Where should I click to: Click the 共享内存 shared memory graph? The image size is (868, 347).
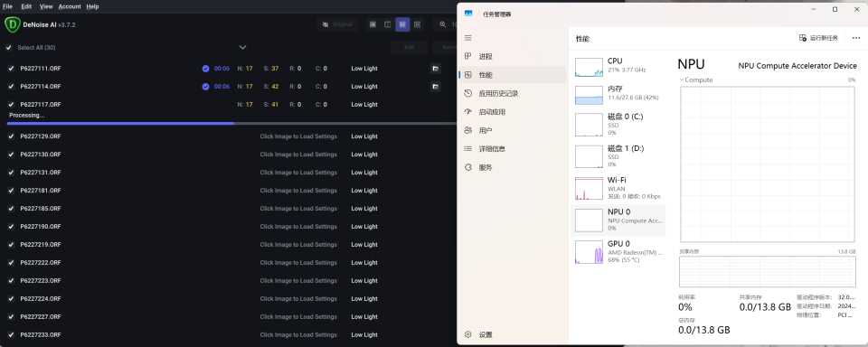768,272
